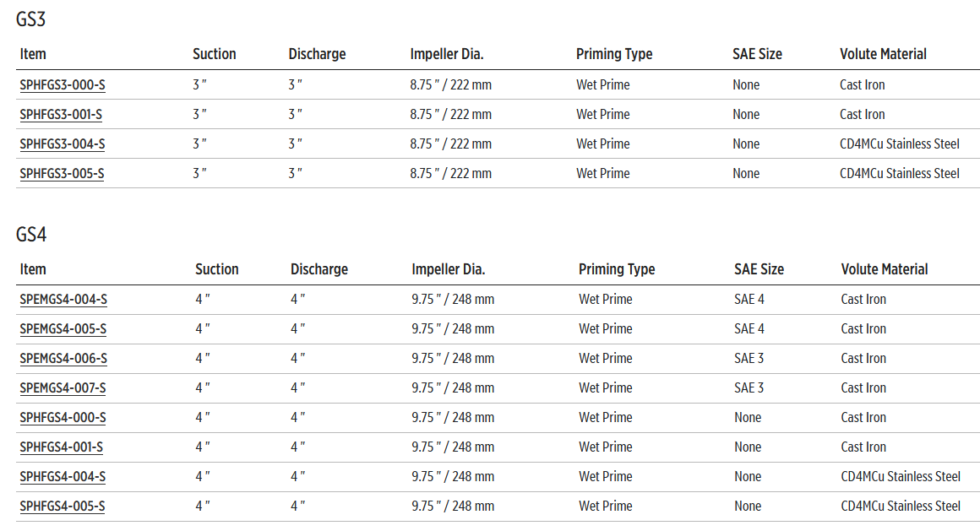980x531 pixels.
Task: Click the SPHFGS4-001-S item link
Action: tap(62, 447)
